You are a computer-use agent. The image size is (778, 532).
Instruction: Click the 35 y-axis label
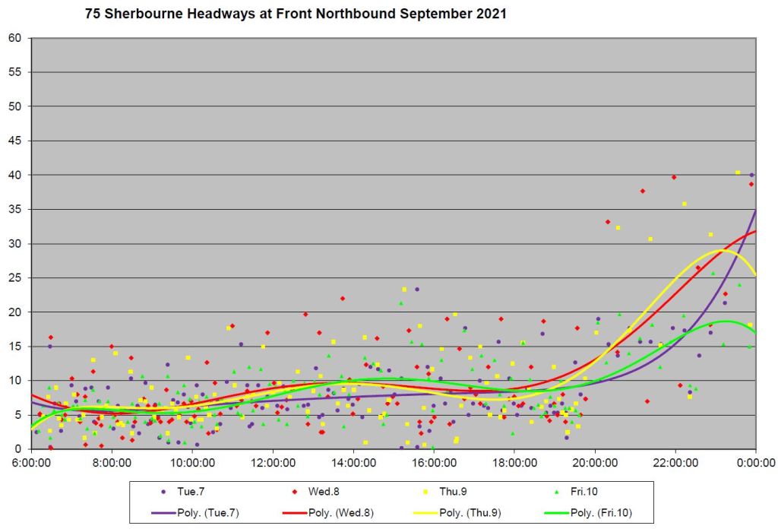click(14, 209)
